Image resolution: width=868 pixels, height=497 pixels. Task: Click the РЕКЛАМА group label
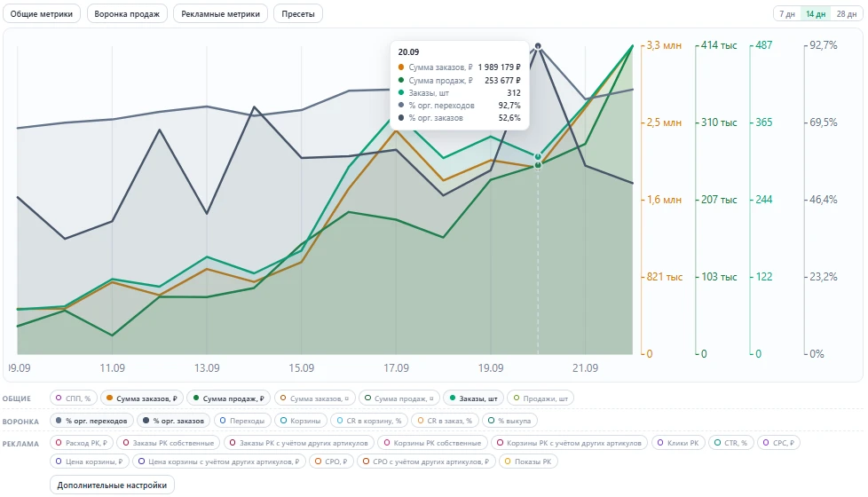point(20,444)
